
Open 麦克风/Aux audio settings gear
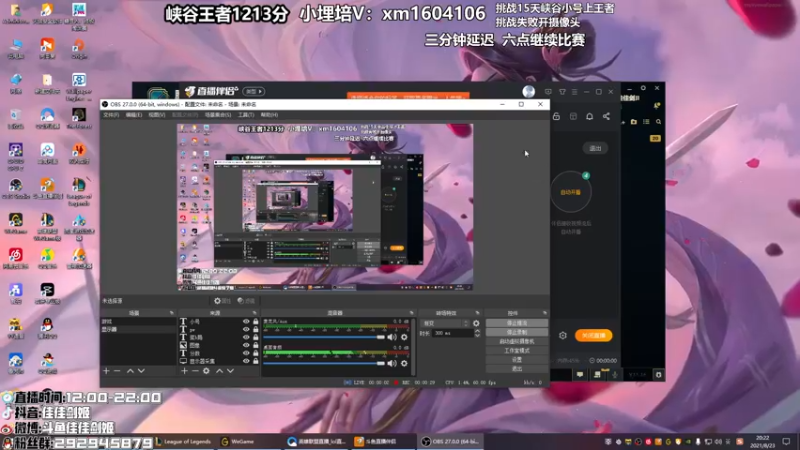(404, 337)
